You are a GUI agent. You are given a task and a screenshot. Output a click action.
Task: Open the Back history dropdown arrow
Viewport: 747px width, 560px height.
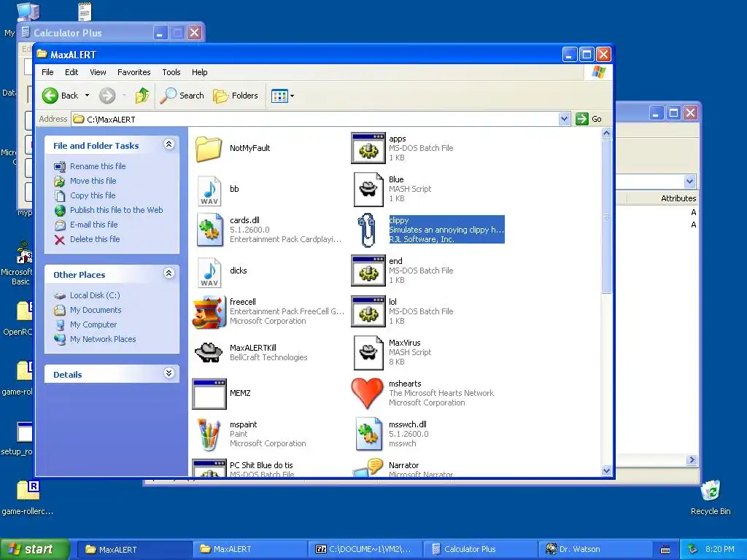[x=88, y=96]
